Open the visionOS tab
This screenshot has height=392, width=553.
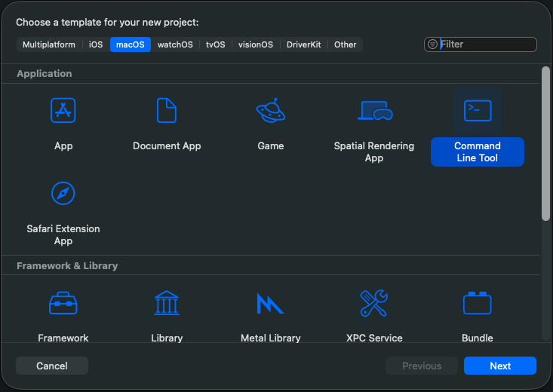click(256, 44)
